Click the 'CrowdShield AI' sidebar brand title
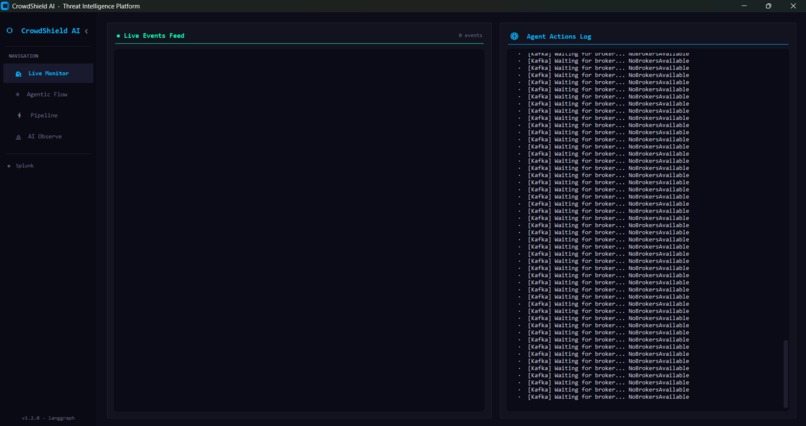The width and height of the screenshot is (806, 426). (x=50, y=31)
